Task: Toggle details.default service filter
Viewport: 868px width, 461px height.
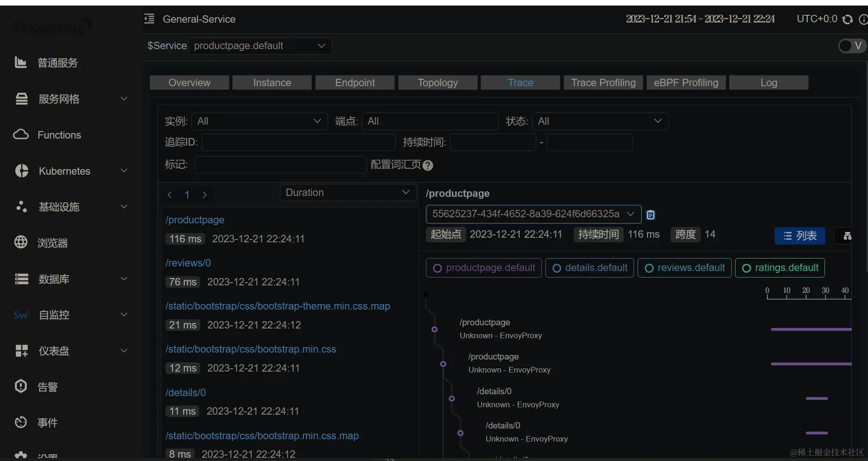Action: tap(589, 268)
